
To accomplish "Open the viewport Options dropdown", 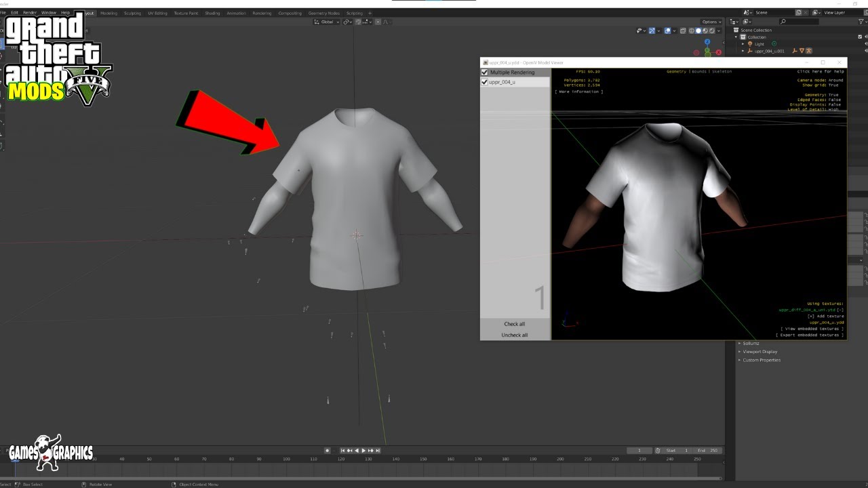I will point(711,22).
